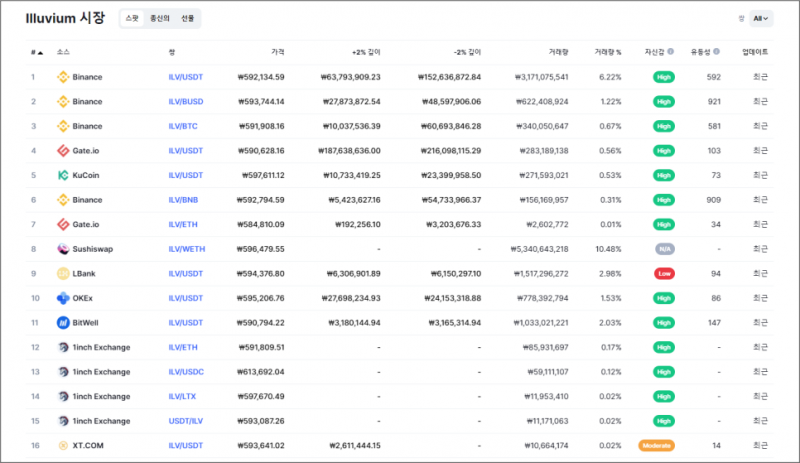Click the BitWell exchange logo
Image resolution: width=800 pixels, height=463 pixels.
(x=63, y=322)
